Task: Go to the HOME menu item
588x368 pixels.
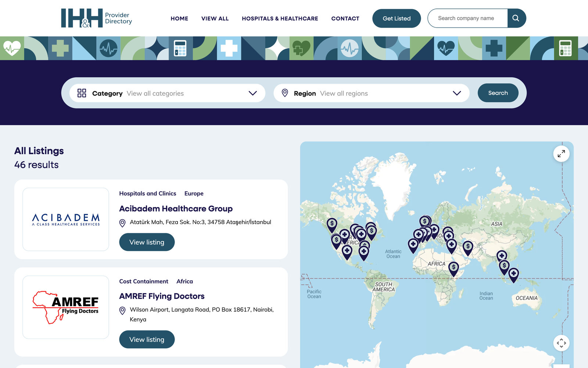Action: click(x=179, y=18)
